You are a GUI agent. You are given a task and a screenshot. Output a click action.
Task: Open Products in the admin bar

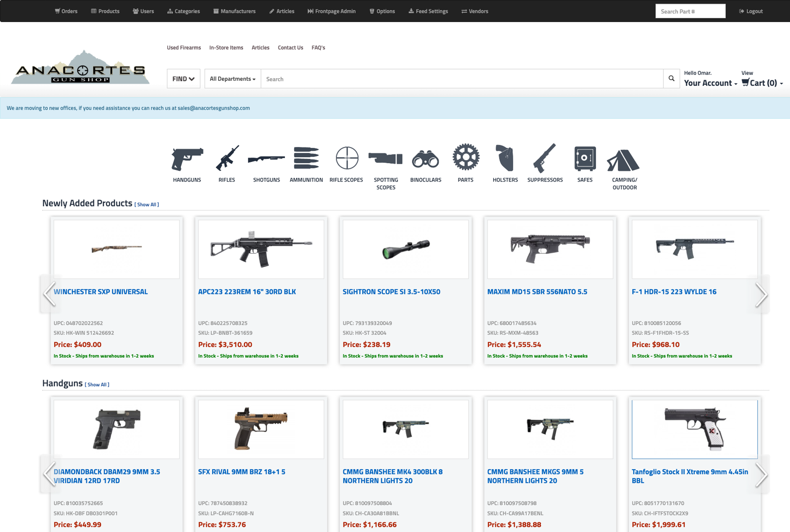(x=105, y=11)
